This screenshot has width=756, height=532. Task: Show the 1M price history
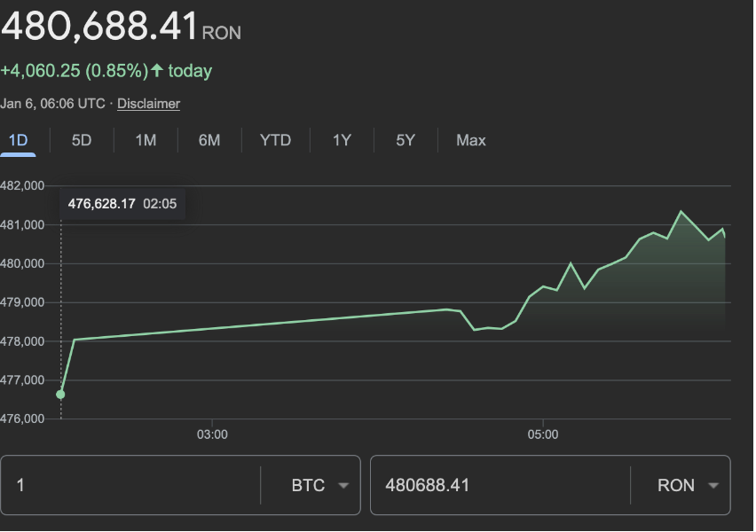146,140
